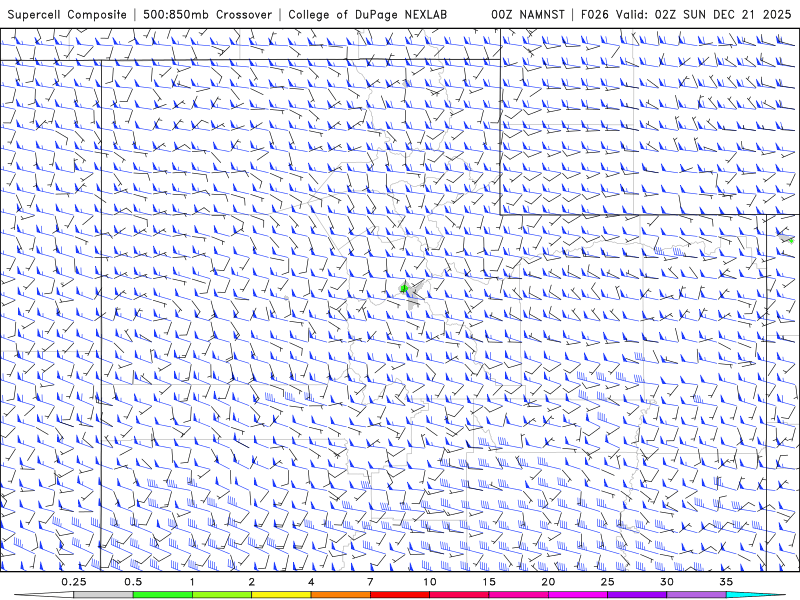Click the orange 4–7 color bar segment
The image size is (800, 600).
coord(340,595)
